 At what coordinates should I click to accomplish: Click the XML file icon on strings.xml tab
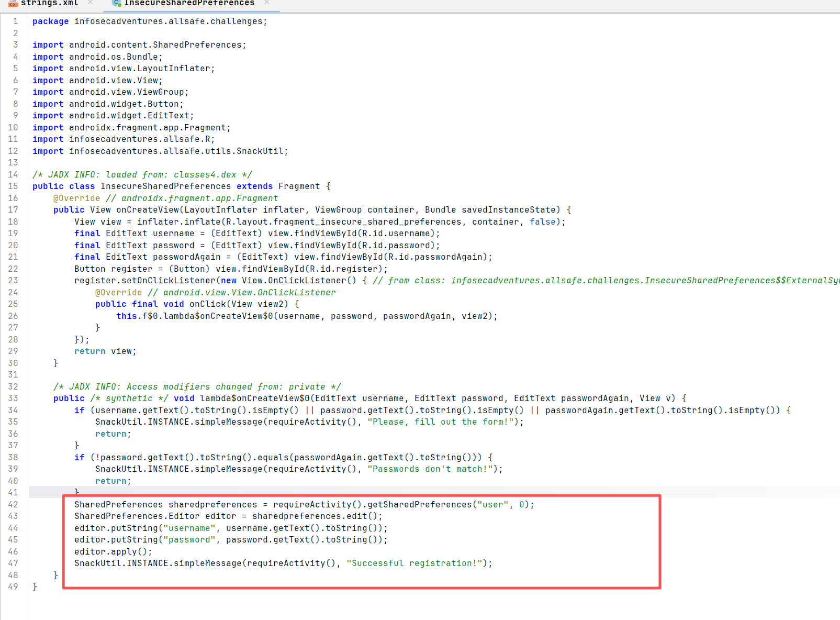[x=13, y=3]
